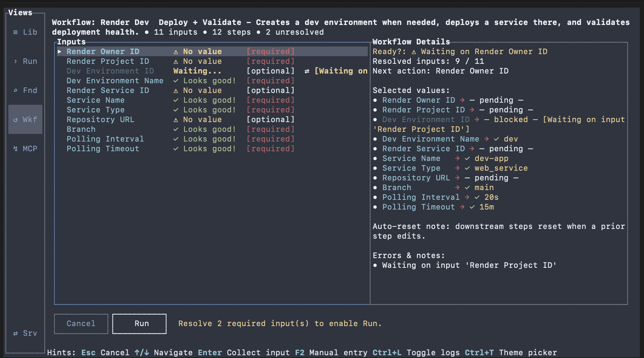Click the Resolved inputs 9/11 progress indicator
Viewport: 644px width, 358px height.
pos(427,61)
